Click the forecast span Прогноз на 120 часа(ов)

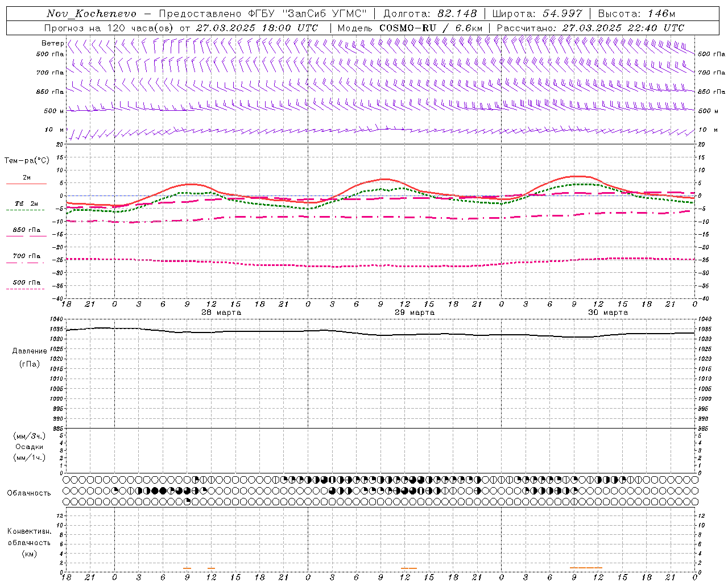click(x=109, y=28)
